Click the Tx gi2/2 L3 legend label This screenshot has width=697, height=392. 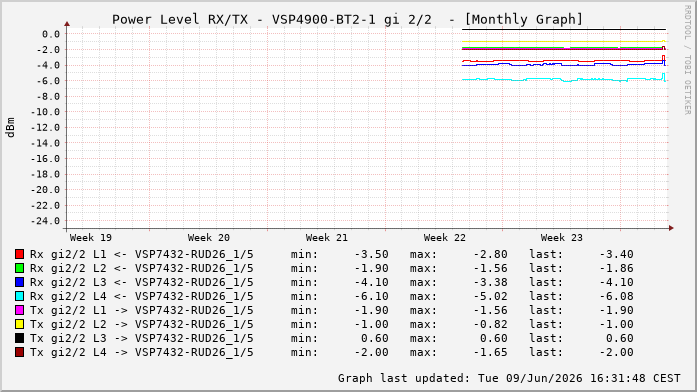pos(141,338)
